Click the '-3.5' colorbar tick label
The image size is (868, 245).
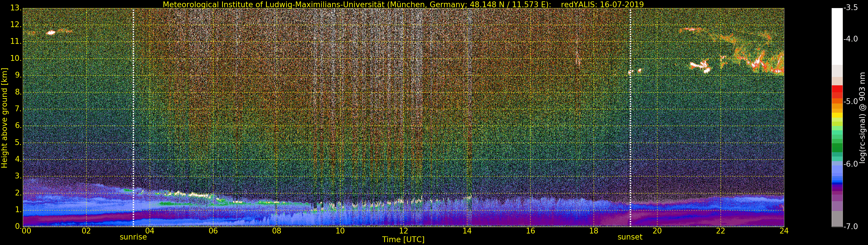(851, 8)
